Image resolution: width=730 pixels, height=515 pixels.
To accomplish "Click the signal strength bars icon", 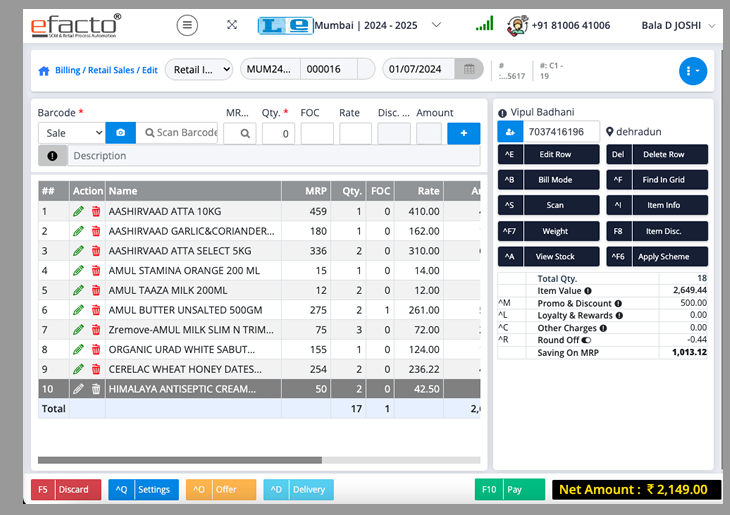I will click(x=484, y=23).
